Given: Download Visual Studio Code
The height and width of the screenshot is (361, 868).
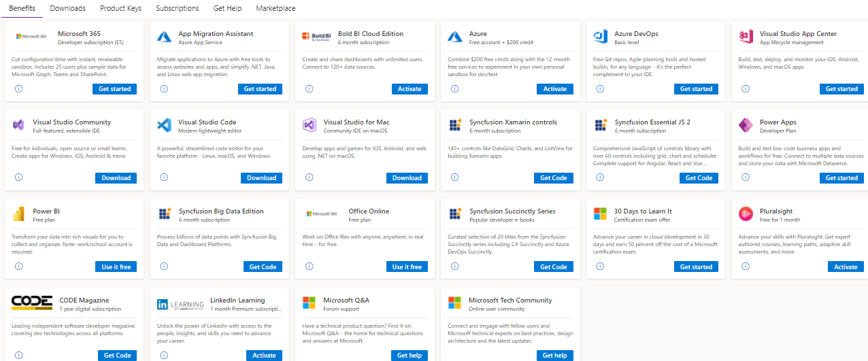Looking at the screenshot, I should point(262,178).
